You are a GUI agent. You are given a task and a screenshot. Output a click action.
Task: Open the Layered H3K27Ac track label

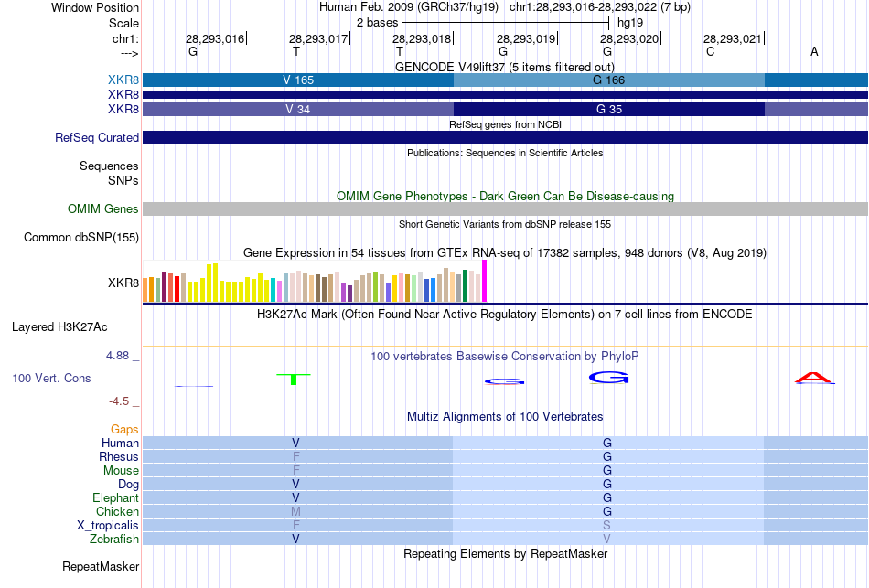pyautogui.click(x=59, y=327)
